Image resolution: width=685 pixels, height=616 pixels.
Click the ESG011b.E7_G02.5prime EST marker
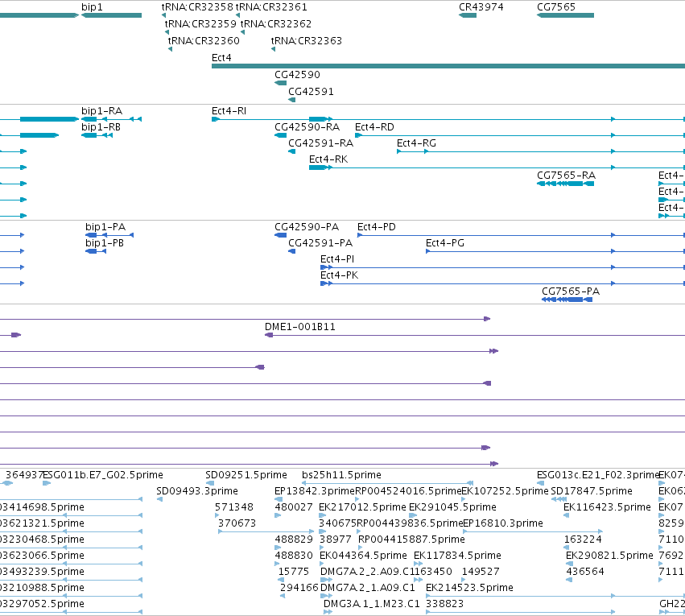tap(47, 483)
